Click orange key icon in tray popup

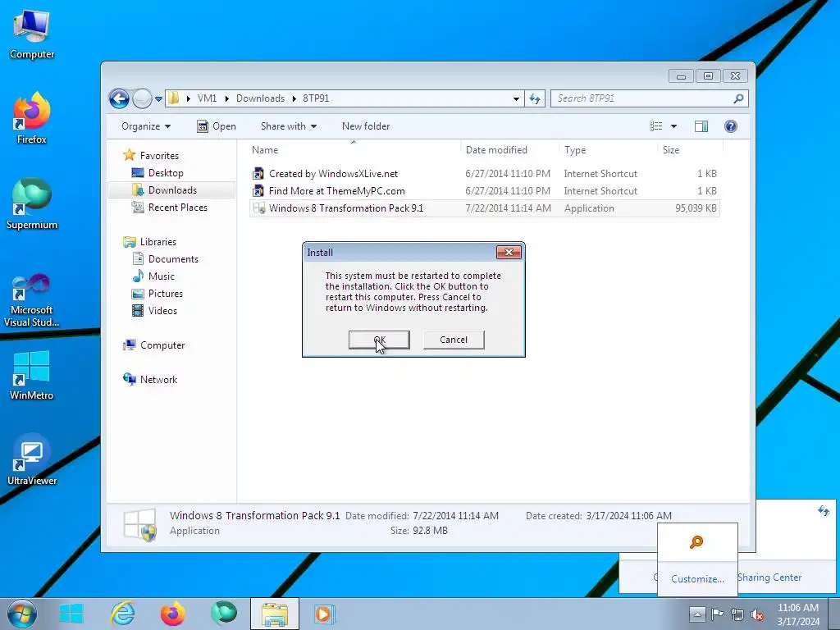[x=696, y=542]
